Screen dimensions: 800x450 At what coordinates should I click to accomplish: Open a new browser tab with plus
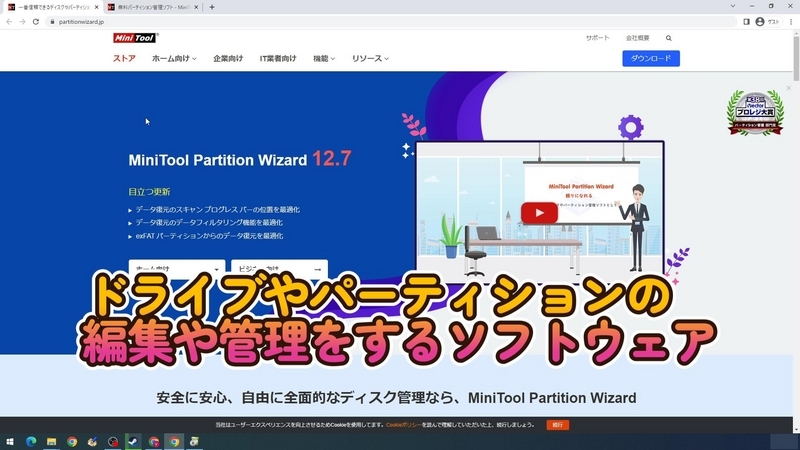(212, 7)
